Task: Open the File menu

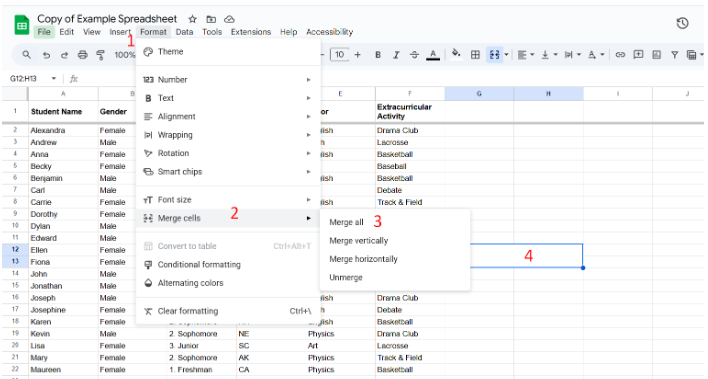Action: [44, 32]
